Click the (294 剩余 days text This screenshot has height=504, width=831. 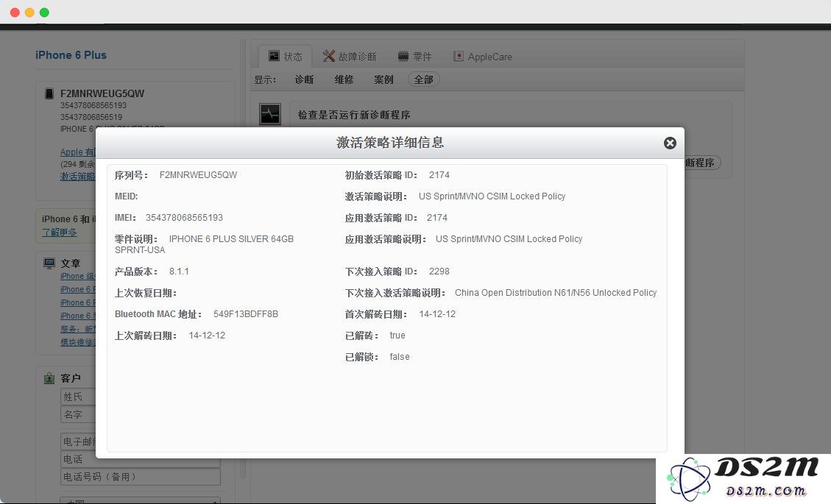click(77, 164)
